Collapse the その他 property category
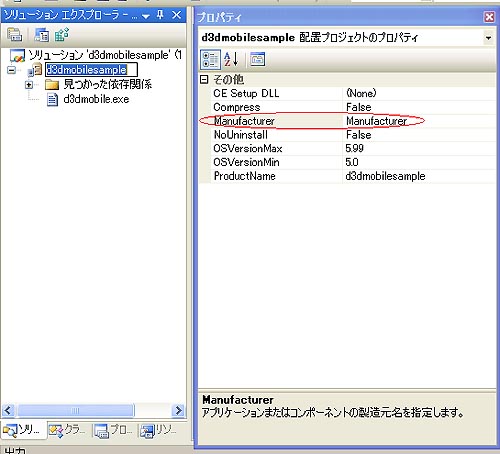 pos(204,79)
